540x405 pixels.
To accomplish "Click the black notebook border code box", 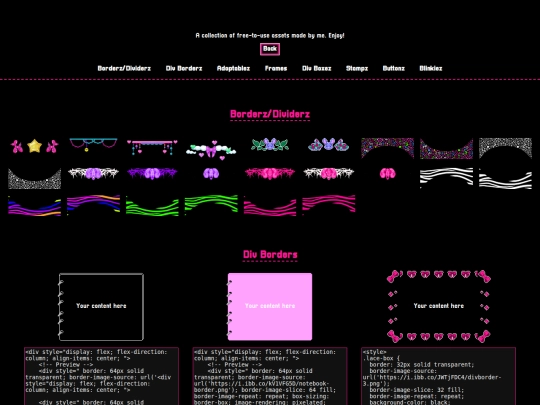I will [101, 376].
